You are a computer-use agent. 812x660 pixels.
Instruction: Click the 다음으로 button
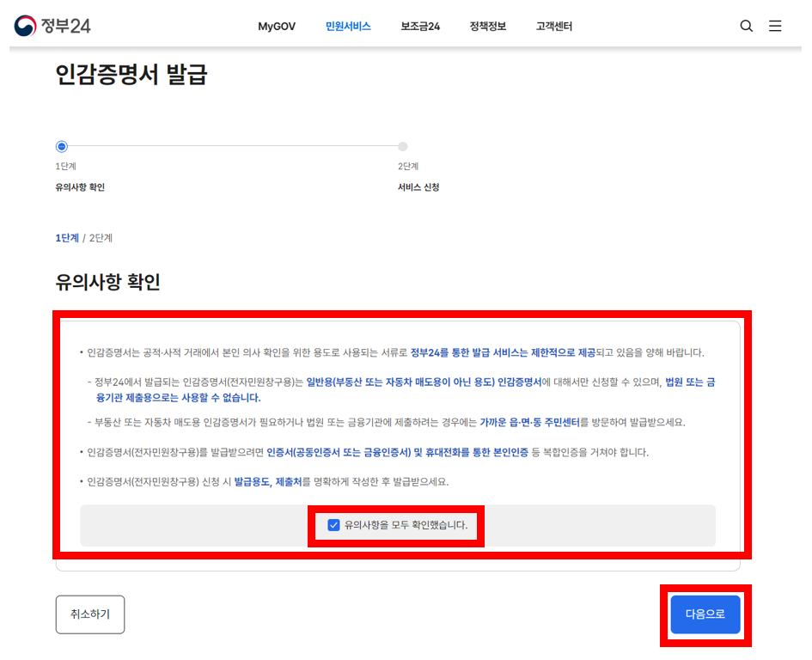click(x=705, y=614)
